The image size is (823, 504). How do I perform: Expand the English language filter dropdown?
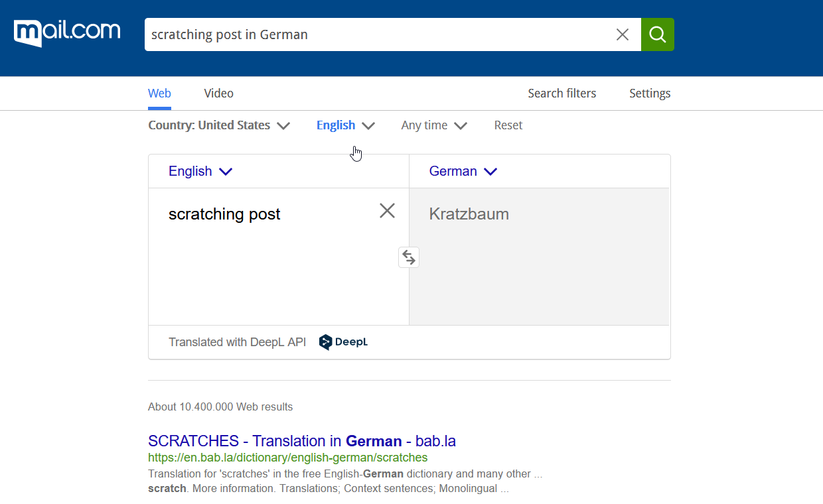click(346, 125)
